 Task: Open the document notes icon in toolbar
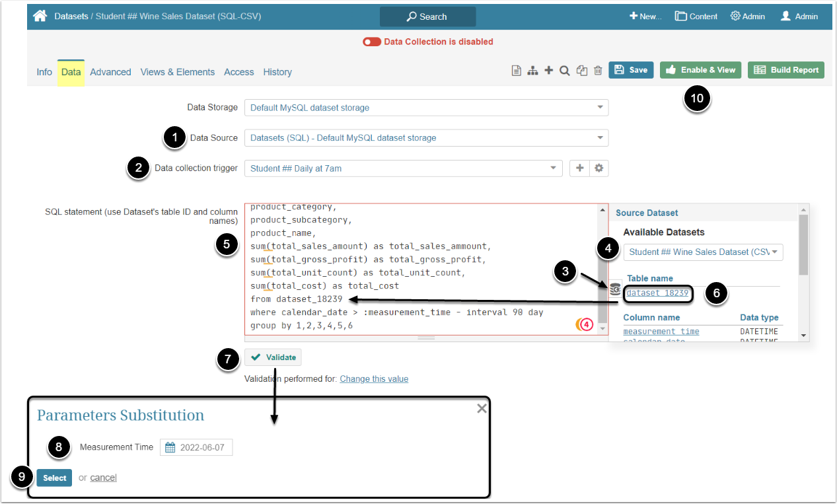pos(517,71)
